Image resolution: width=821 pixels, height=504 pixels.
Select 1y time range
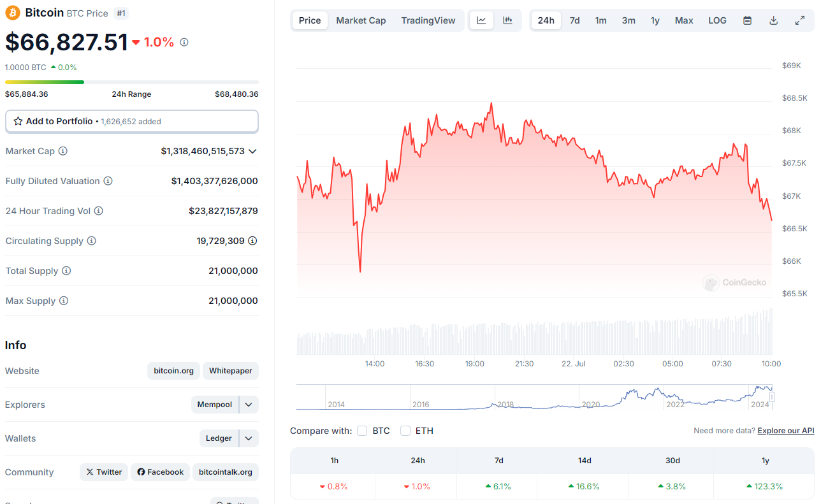[x=655, y=20]
